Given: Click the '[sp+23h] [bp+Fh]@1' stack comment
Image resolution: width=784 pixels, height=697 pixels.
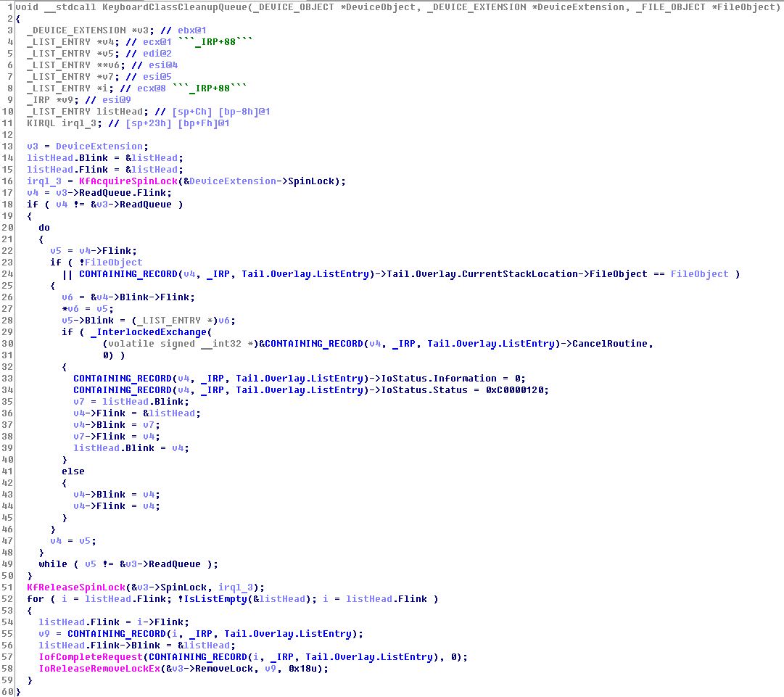Looking at the screenshot, I should [x=178, y=123].
